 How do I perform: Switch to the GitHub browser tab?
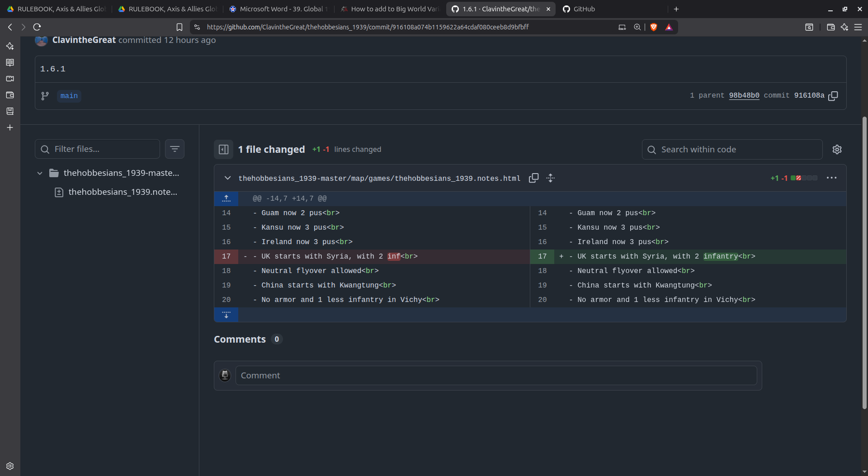(x=583, y=9)
